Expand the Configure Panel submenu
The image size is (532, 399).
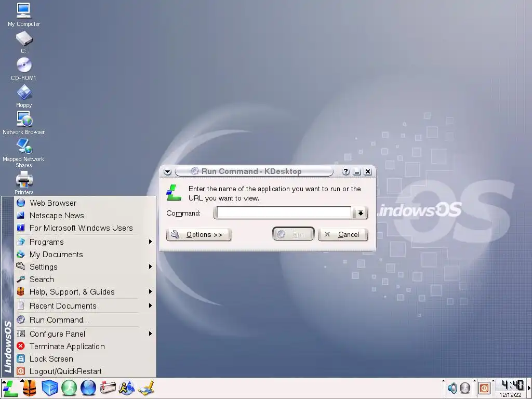point(85,334)
